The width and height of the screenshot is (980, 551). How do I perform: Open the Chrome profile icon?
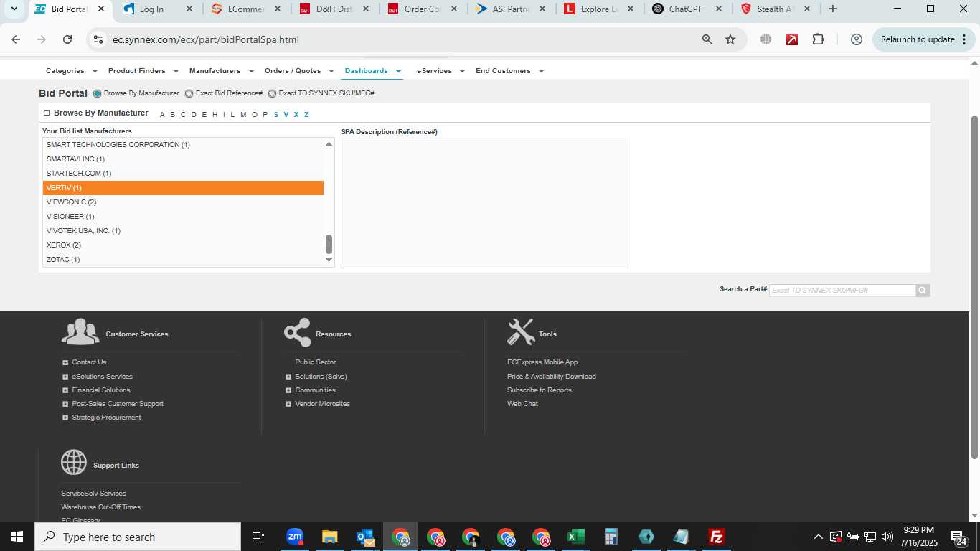pyautogui.click(x=856, y=39)
